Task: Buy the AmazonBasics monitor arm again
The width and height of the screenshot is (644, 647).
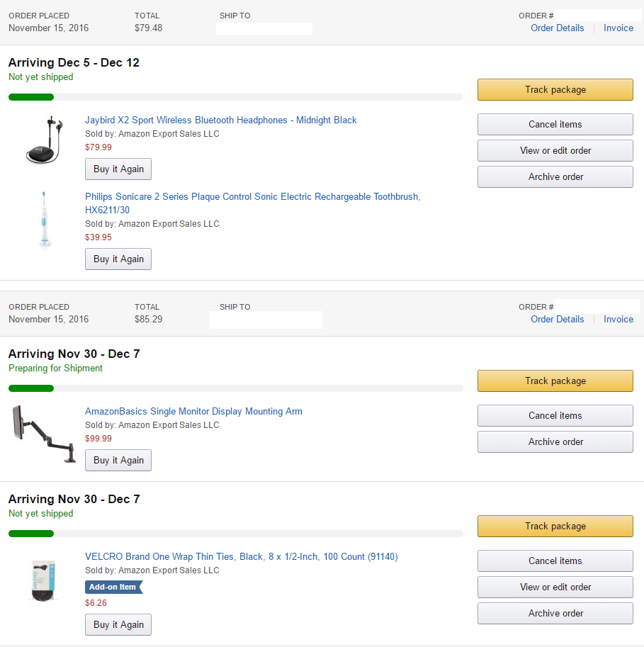Action: coord(118,461)
